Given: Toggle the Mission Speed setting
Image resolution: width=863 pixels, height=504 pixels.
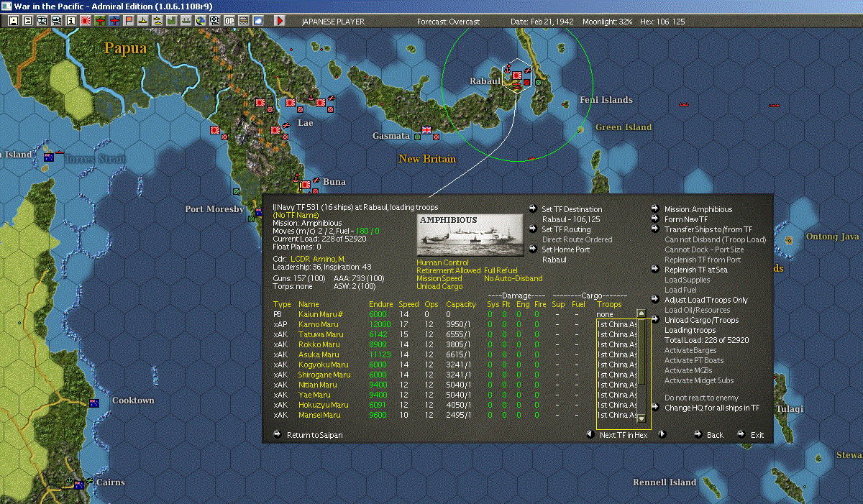Looking at the screenshot, I should coord(439,279).
